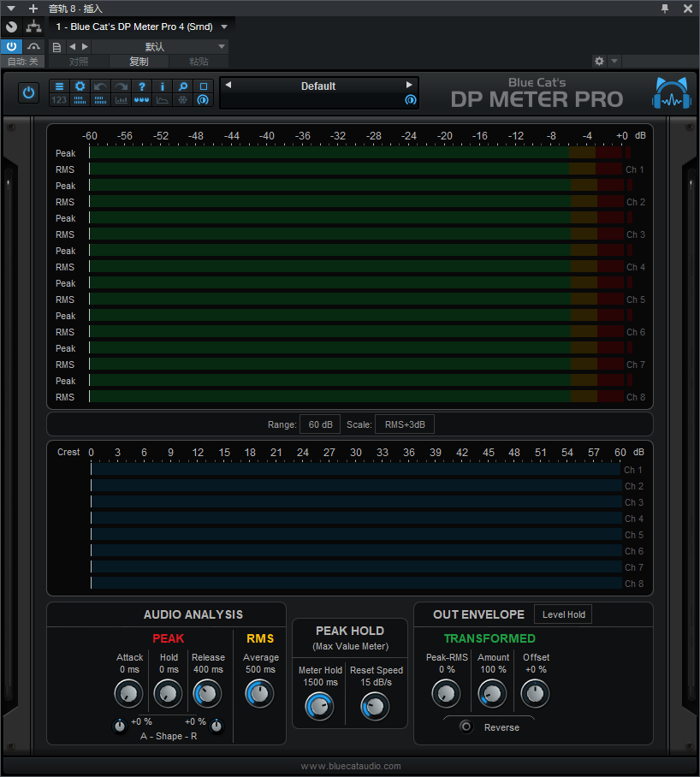Select the next plugin preset arrow
The image size is (700, 777).
tap(409, 85)
